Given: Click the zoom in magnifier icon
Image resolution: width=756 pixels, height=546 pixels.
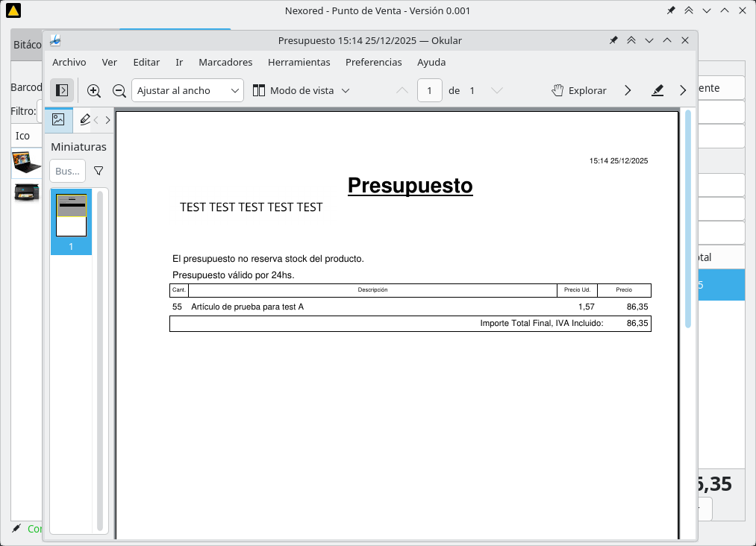Looking at the screenshot, I should [x=94, y=90].
